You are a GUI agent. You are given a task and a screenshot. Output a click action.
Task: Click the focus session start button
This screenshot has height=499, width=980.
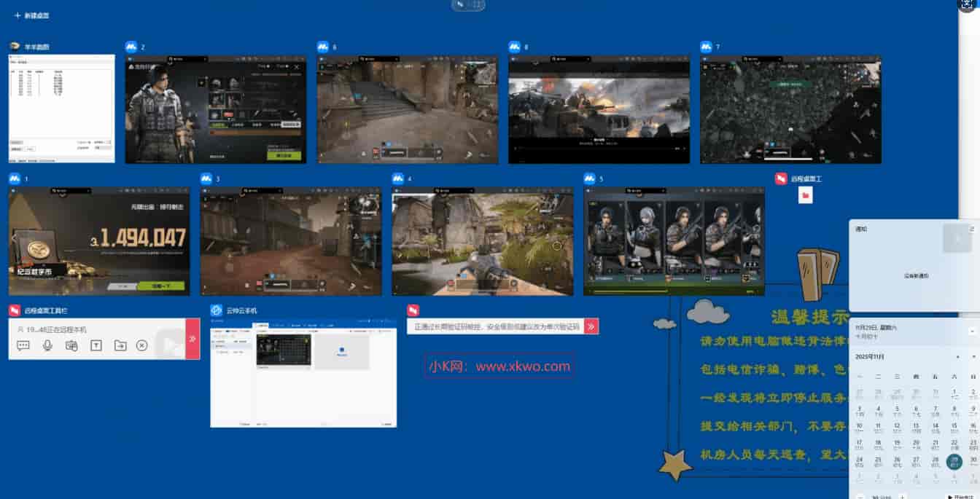pyautogui.click(x=962, y=496)
